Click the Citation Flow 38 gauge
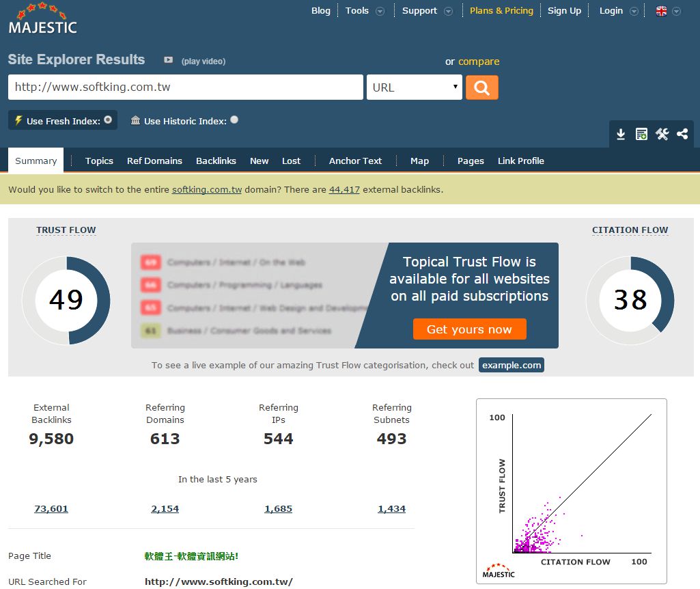 (630, 300)
